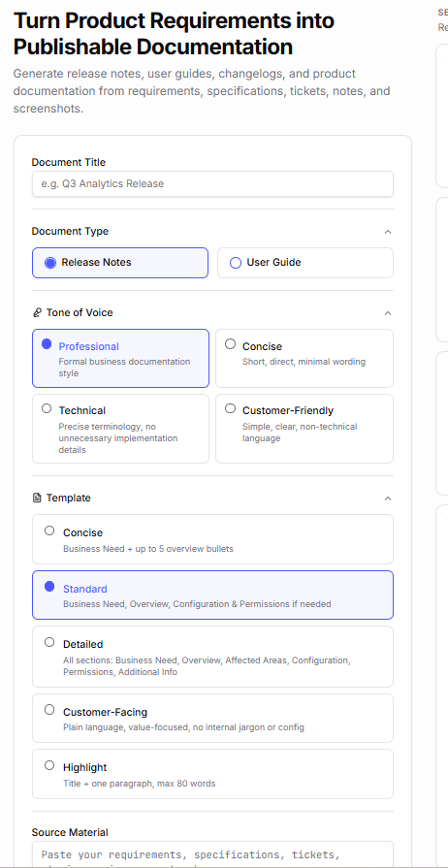Select the Professional tone option

pos(120,359)
